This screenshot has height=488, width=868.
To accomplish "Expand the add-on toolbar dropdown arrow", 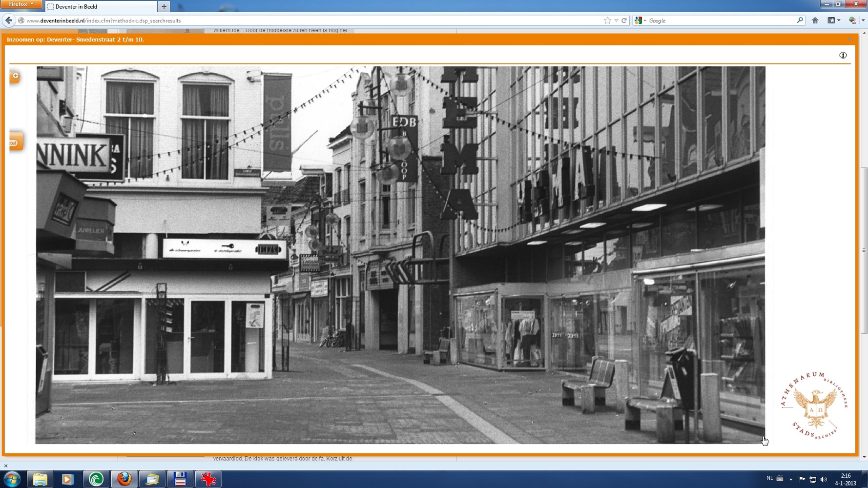I will (x=863, y=20).
